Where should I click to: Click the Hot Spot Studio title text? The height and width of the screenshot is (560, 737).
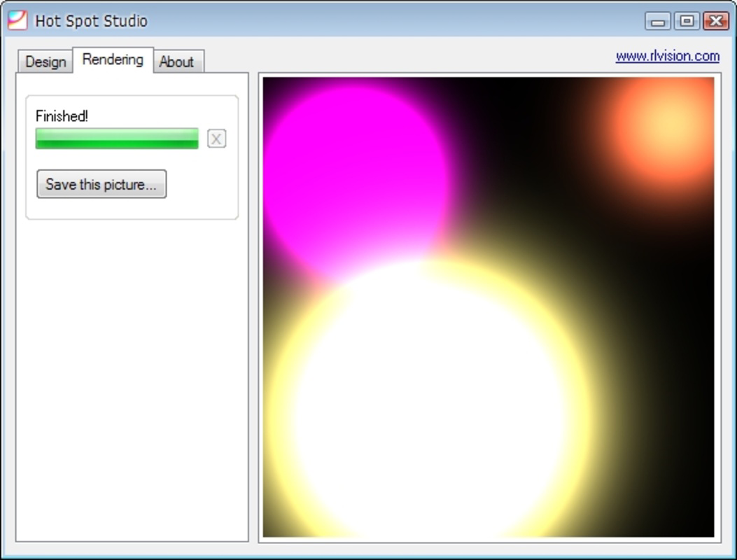pyautogui.click(x=90, y=21)
